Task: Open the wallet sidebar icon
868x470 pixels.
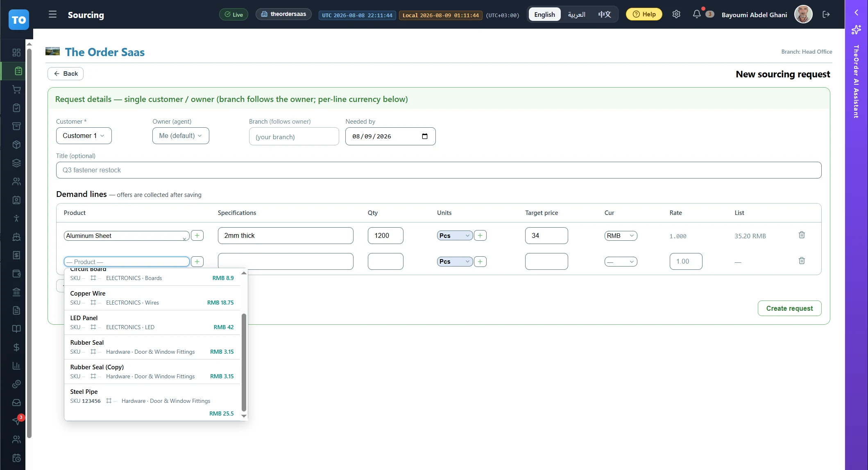Action: coord(16,273)
